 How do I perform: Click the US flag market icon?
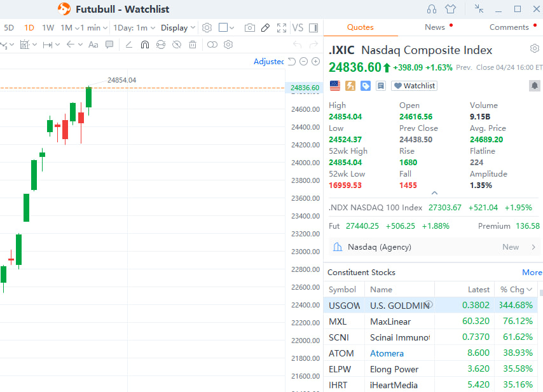[x=335, y=86]
